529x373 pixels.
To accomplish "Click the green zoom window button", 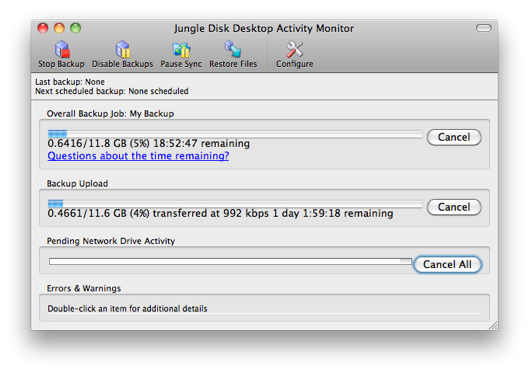I will [x=76, y=28].
